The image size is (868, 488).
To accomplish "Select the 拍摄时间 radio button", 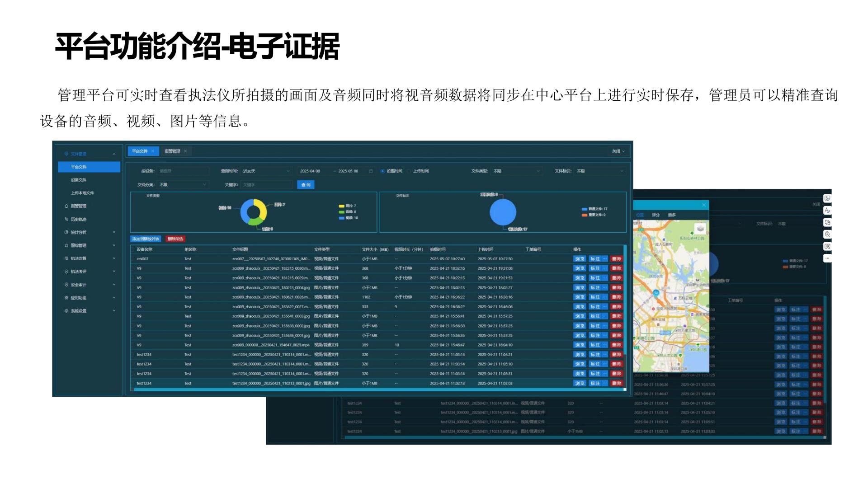I will pyautogui.click(x=382, y=171).
